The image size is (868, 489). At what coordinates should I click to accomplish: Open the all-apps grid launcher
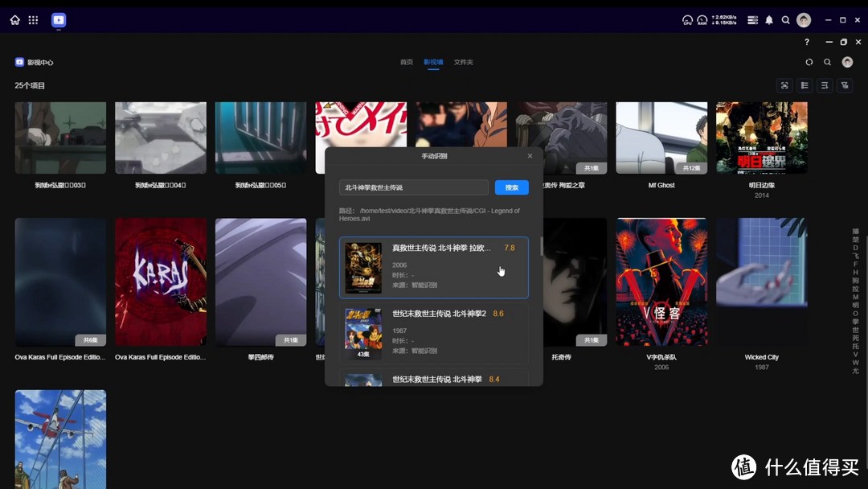tap(33, 20)
